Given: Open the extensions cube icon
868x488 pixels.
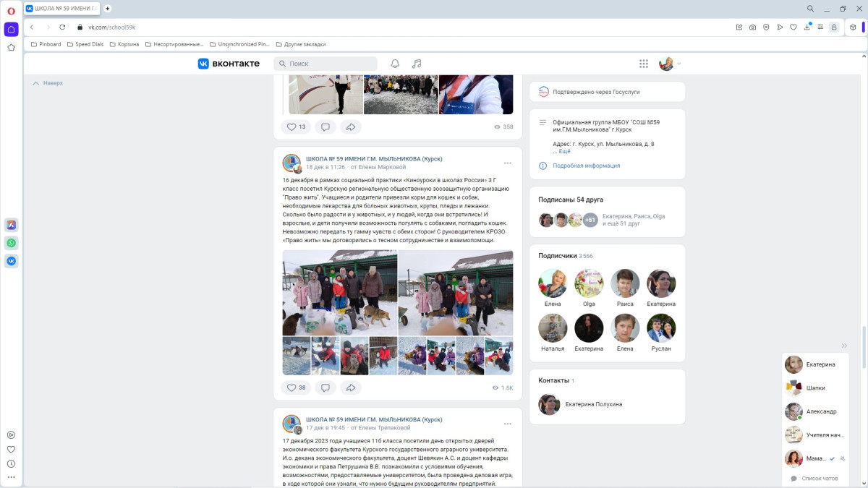Looking at the screenshot, I should tap(853, 27).
